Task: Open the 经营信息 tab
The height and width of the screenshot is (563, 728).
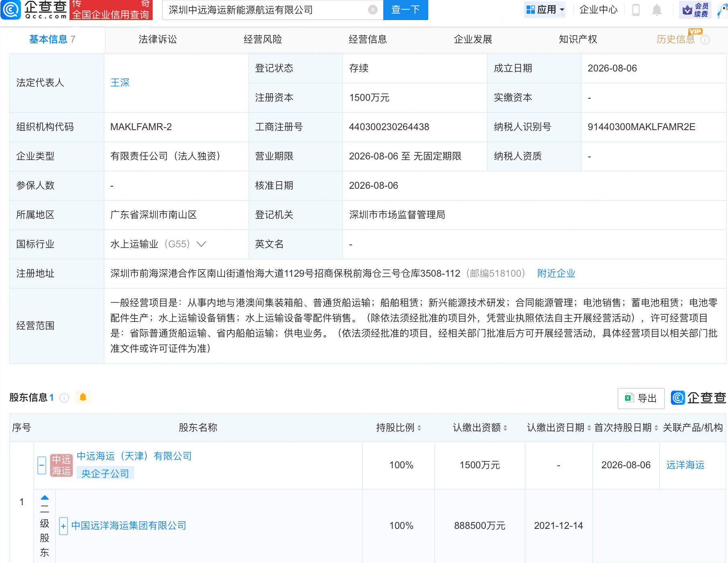Action: (368, 39)
